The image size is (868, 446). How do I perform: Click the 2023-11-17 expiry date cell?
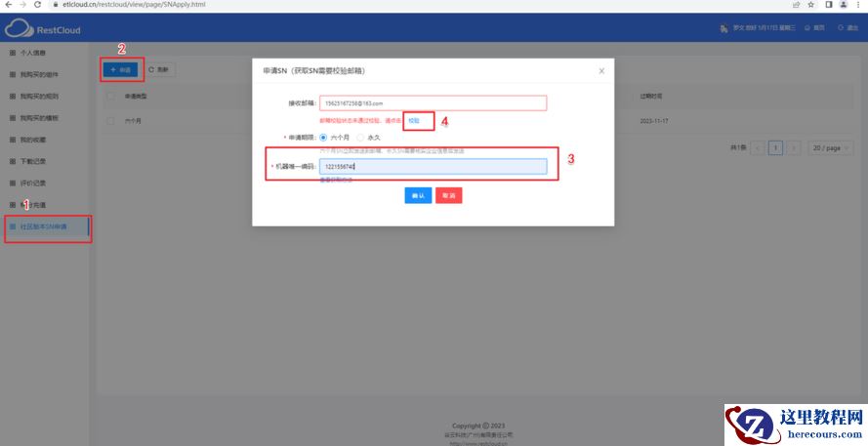(x=654, y=121)
